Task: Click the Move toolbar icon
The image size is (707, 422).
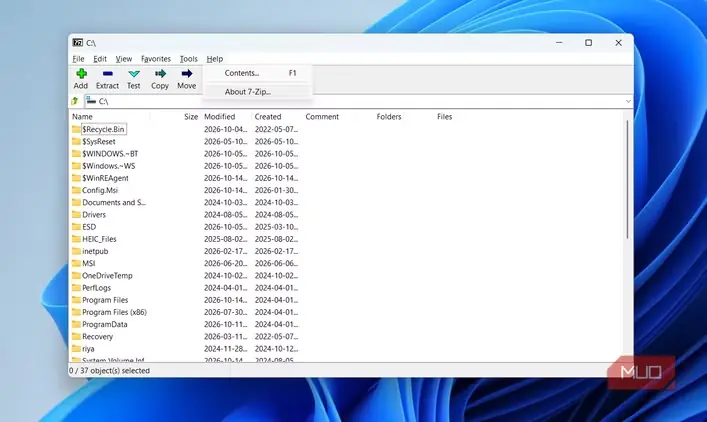Action: point(187,73)
